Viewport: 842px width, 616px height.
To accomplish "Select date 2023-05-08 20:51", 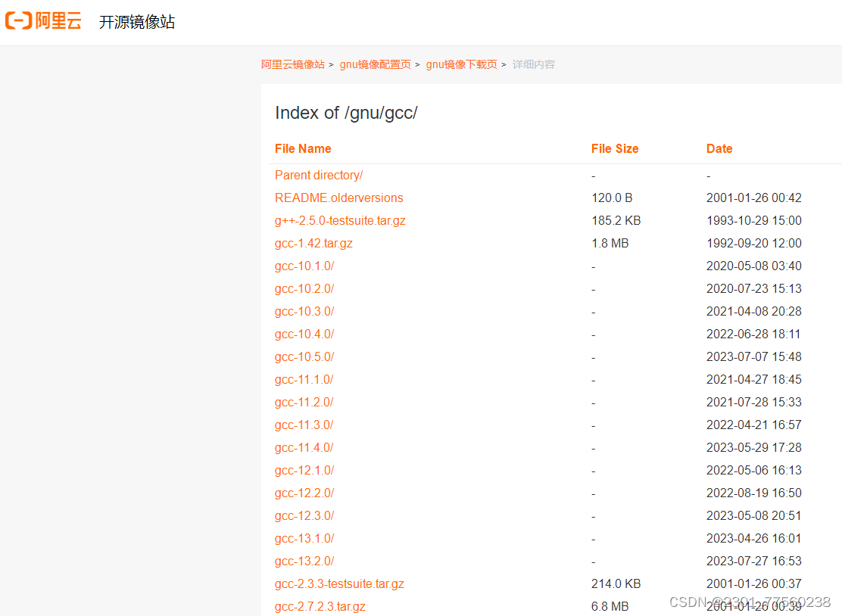I will tap(754, 515).
